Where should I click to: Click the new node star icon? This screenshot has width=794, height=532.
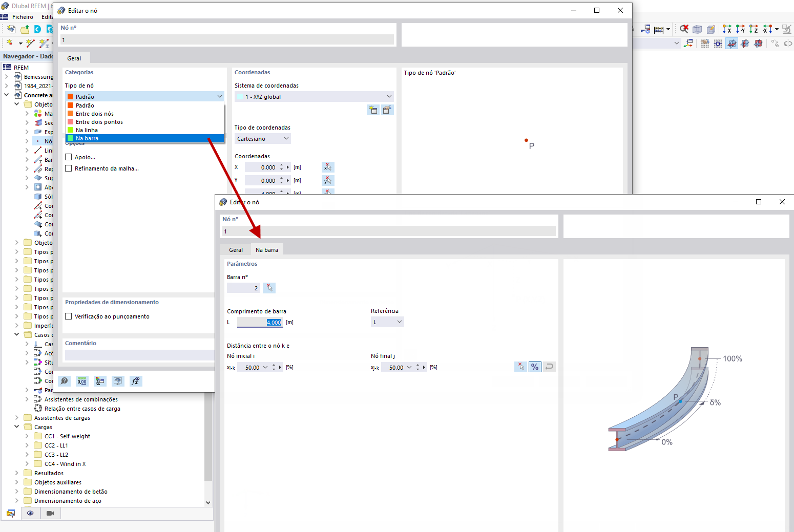click(x=9, y=43)
